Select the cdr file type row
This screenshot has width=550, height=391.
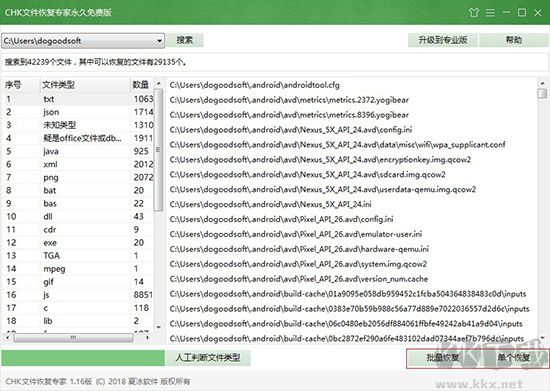pos(78,229)
